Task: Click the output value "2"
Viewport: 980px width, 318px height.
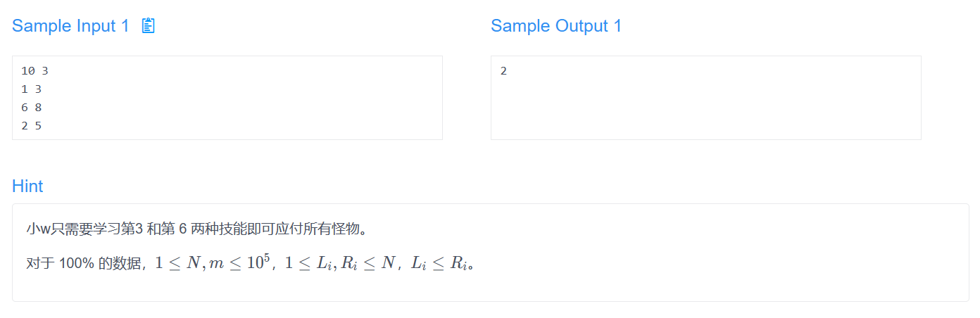Action: [503, 71]
